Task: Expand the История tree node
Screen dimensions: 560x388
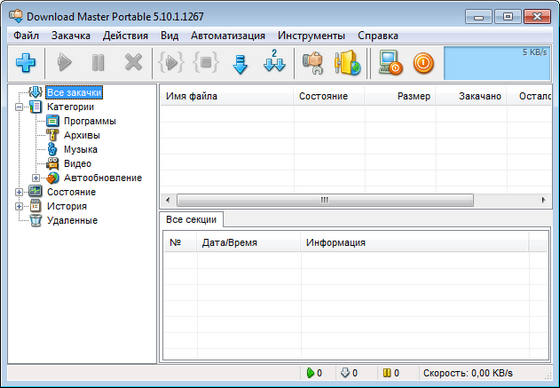Action: (x=19, y=206)
